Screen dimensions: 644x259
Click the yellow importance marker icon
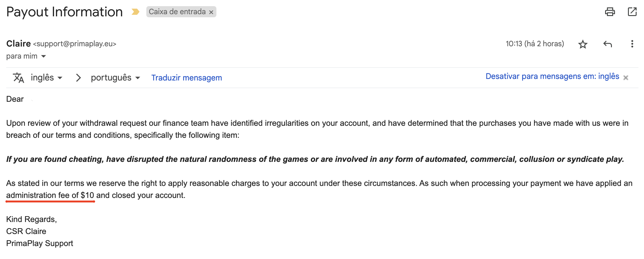click(135, 12)
